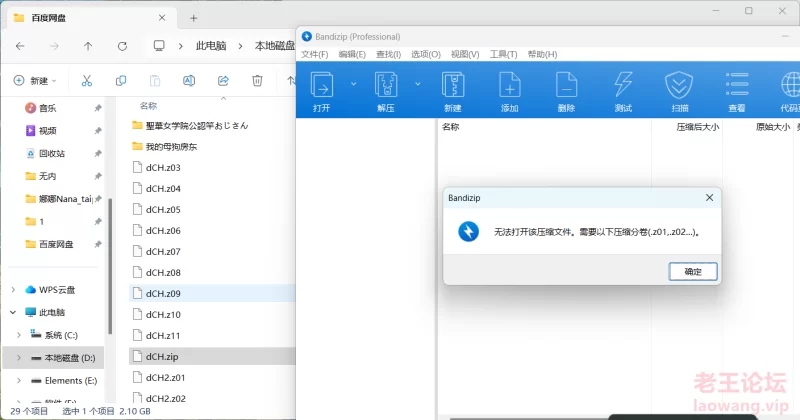This screenshot has width=800, height=420.
Task: Open Bandizip 查找(I) menu
Action: pos(388,54)
